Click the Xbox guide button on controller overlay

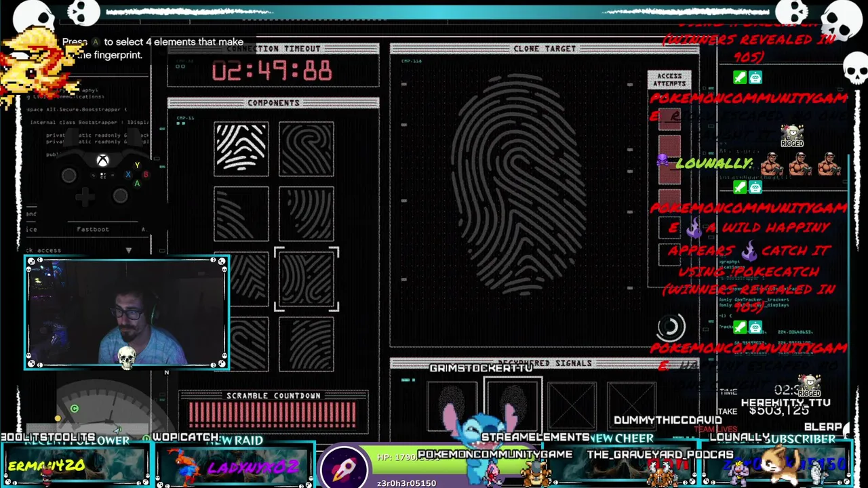click(102, 161)
